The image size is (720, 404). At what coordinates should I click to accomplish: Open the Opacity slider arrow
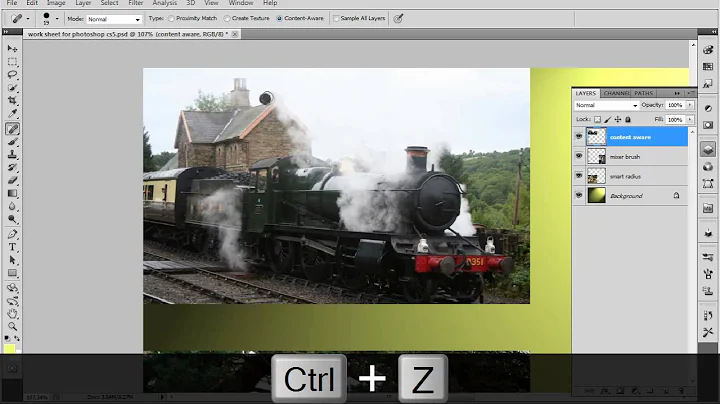690,105
